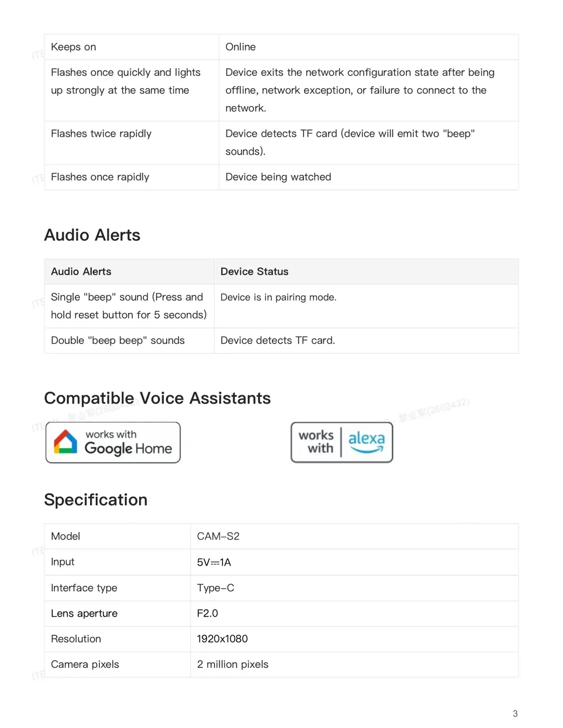This screenshot has width=563, height=728.
Task: Click the 'Type-C' interface value
Action: (215, 588)
